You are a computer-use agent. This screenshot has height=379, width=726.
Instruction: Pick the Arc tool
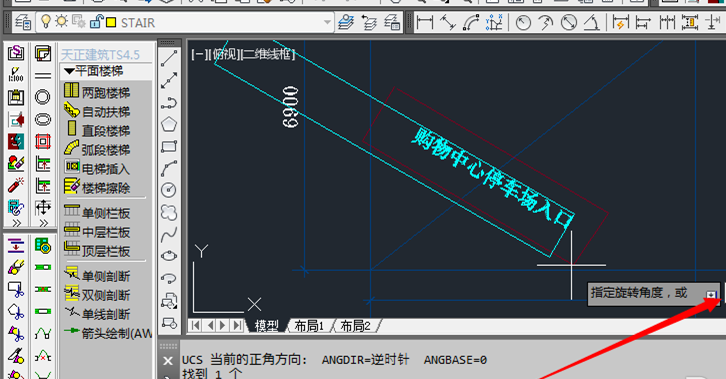169,168
